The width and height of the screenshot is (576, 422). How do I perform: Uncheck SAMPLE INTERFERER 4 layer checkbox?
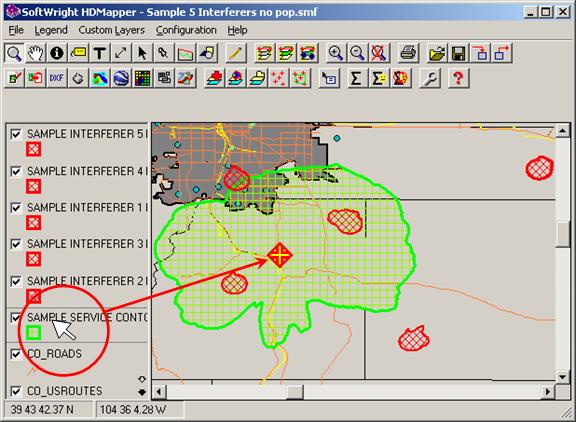click(x=16, y=171)
